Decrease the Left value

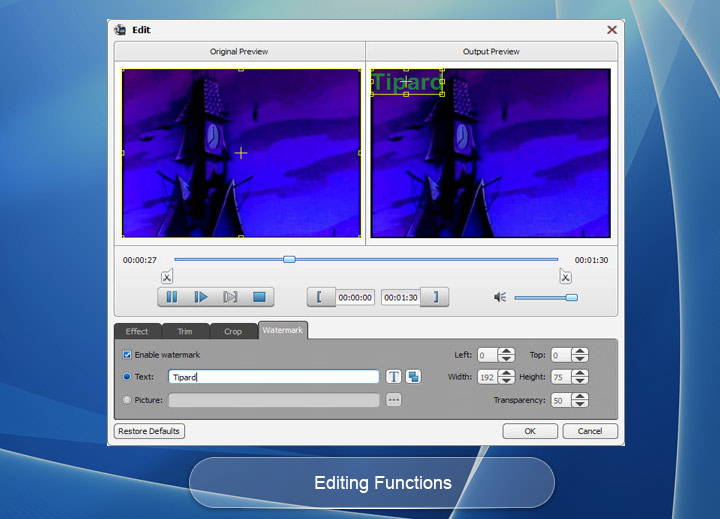click(x=506, y=358)
